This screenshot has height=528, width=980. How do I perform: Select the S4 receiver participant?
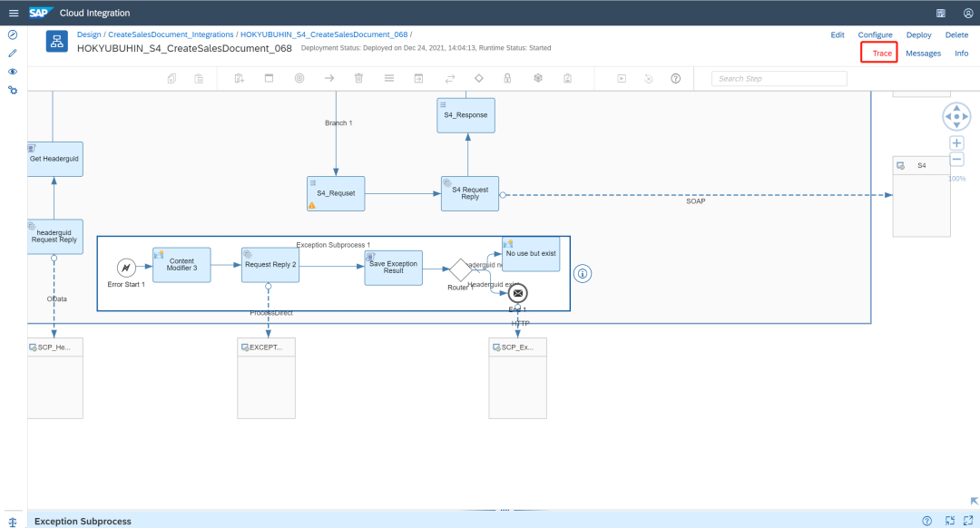click(921, 196)
